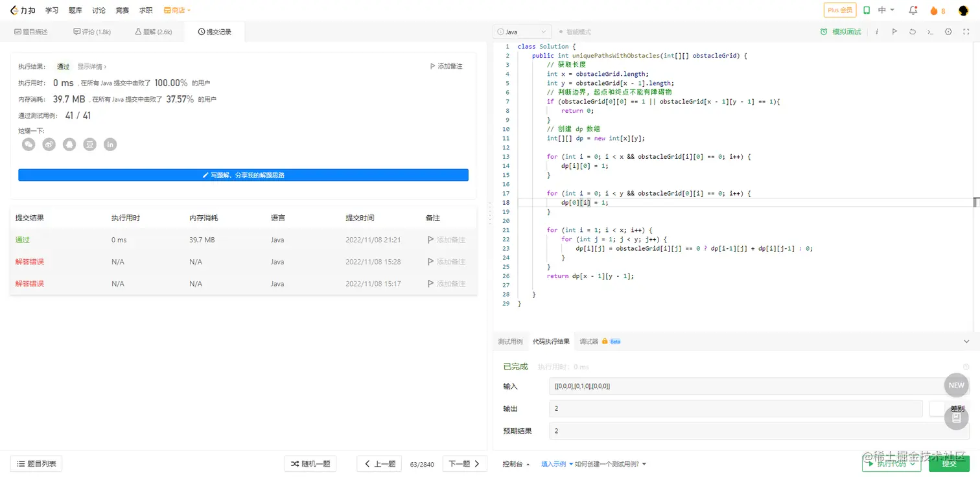Open the Java language dropdown
The height and width of the screenshot is (477, 980).
[x=522, y=32]
